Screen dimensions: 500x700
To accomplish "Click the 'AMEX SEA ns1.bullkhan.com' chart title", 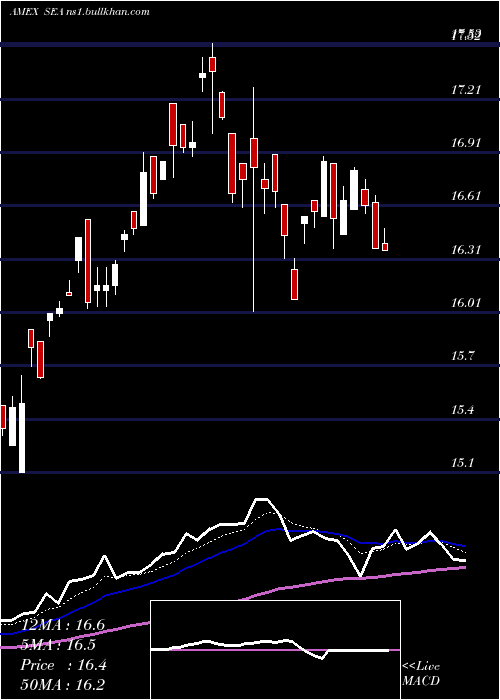I will 79,12.
